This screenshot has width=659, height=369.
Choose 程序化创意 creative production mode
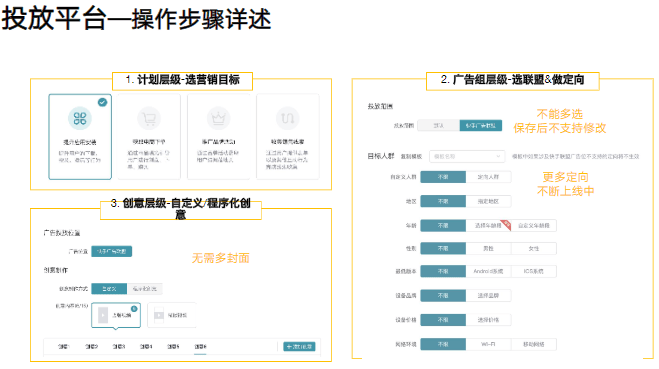145,289
